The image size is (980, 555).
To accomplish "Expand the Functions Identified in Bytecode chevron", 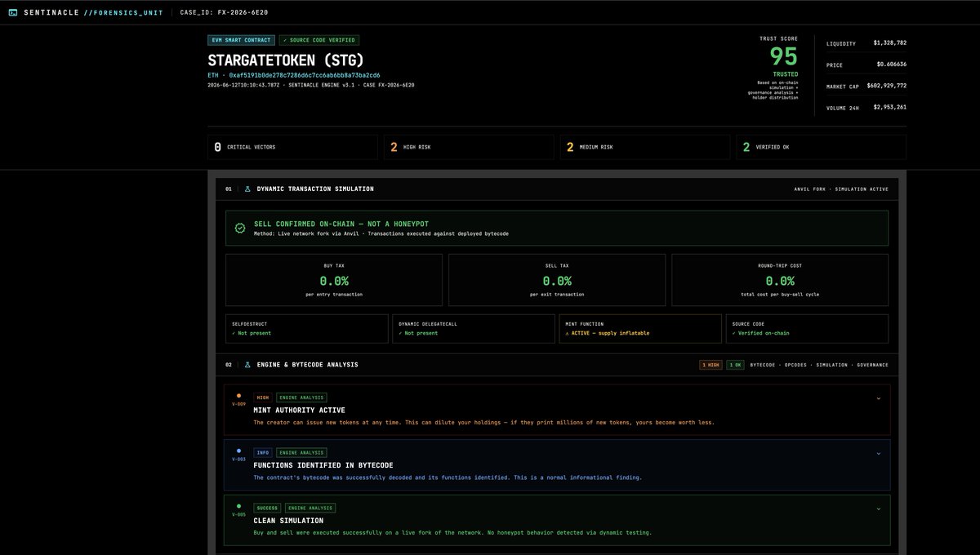I will click(879, 453).
